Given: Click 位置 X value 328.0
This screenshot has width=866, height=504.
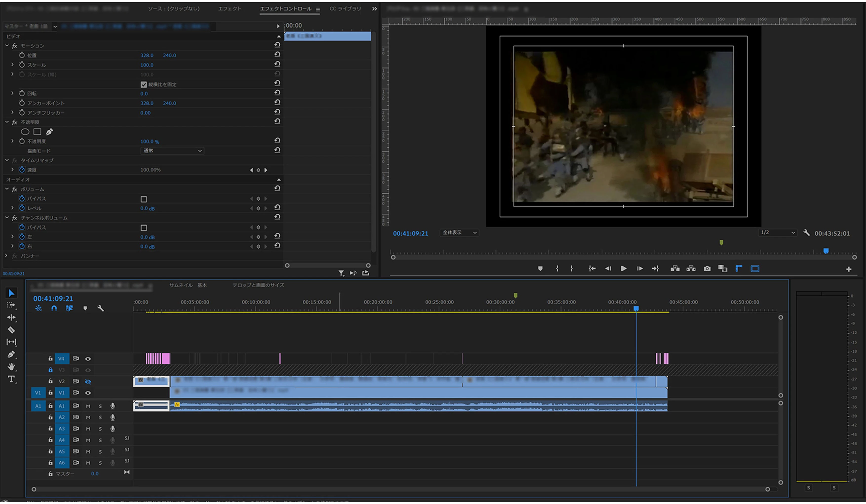Looking at the screenshot, I should pyautogui.click(x=147, y=55).
